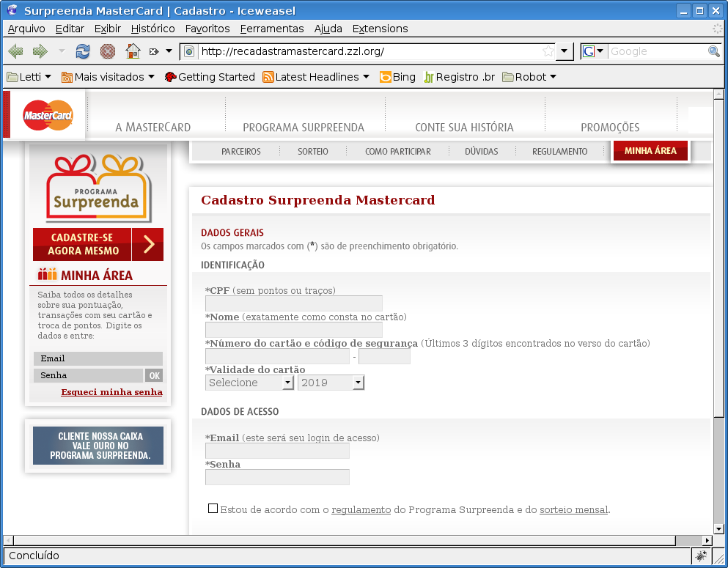
Task: Open the Google search engine selector
Action: (593, 51)
